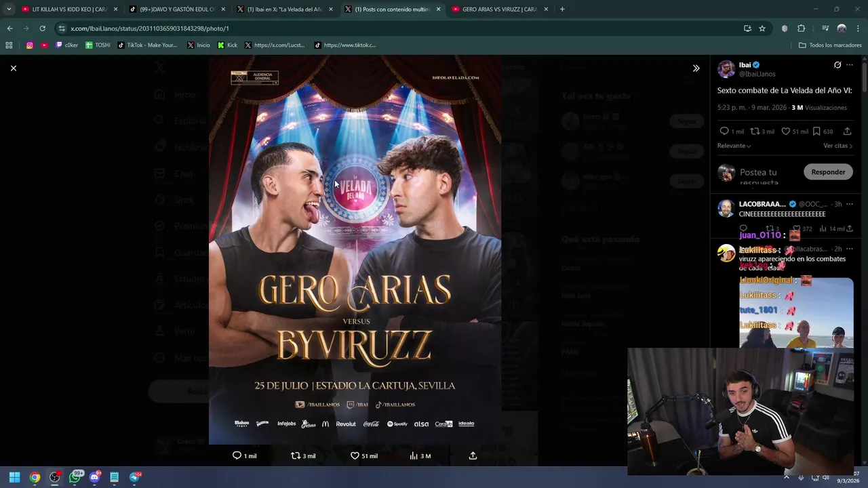Open the TOSHI bookmark
The width and height of the screenshot is (868, 488).
(98, 45)
